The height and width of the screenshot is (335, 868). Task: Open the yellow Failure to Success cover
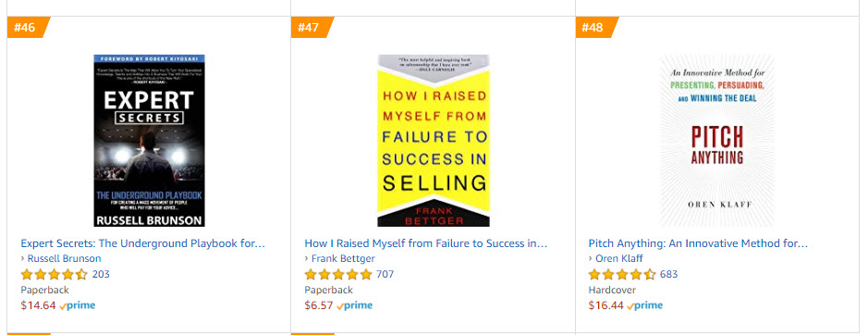pyautogui.click(x=434, y=141)
